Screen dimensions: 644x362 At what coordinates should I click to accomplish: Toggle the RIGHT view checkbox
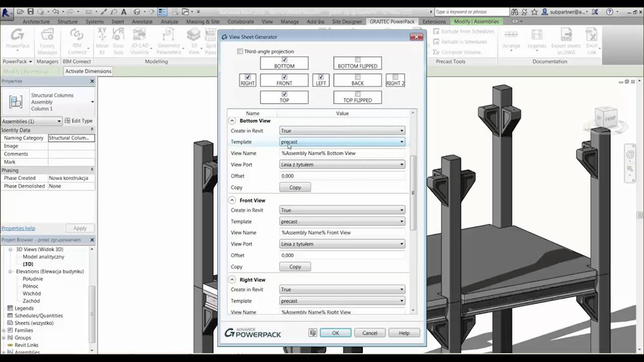coord(248,77)
